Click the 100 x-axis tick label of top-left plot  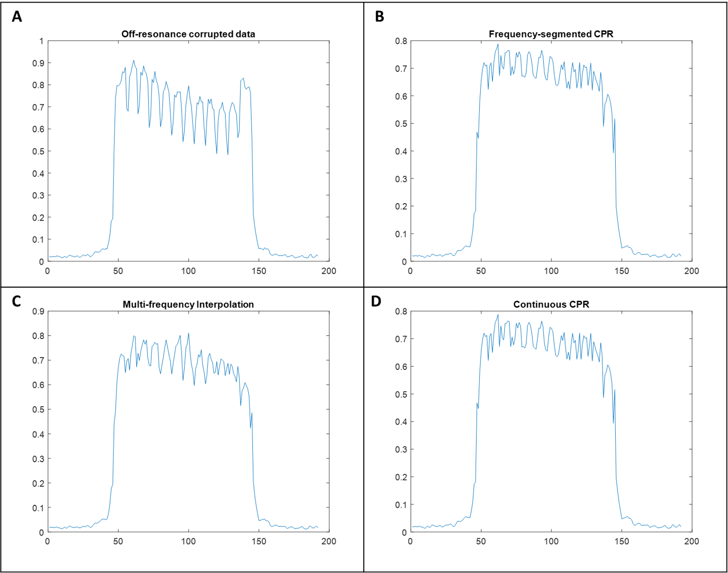point(188,271)
